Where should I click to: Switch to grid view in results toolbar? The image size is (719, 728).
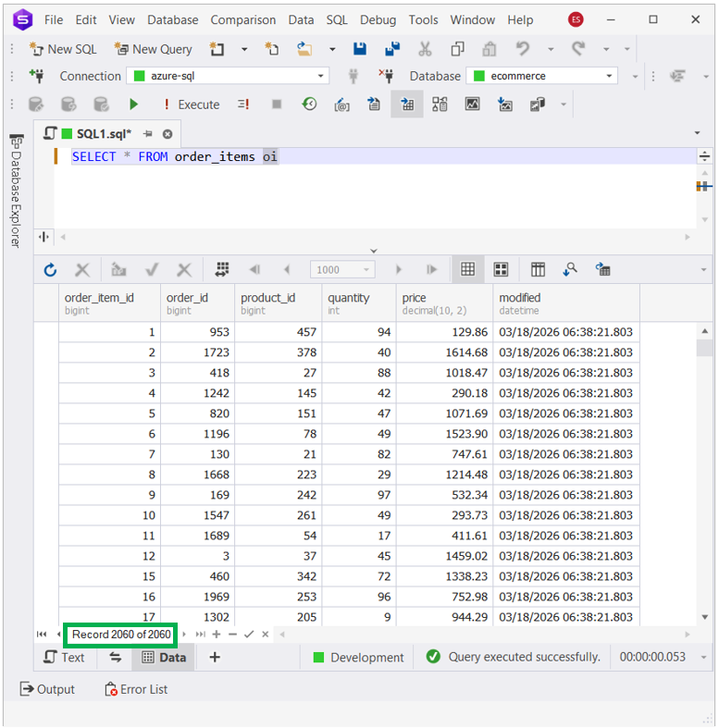point(467,269)
